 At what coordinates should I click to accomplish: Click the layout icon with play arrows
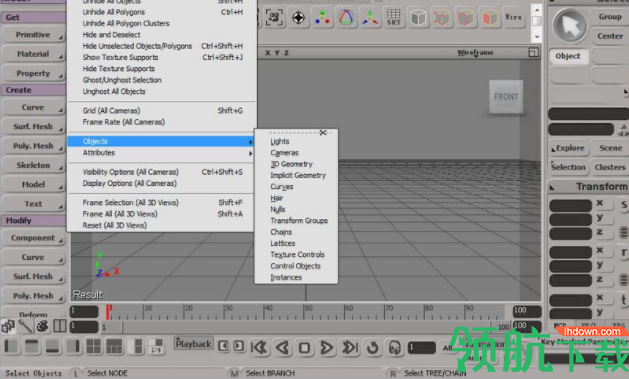pos(156,346)
